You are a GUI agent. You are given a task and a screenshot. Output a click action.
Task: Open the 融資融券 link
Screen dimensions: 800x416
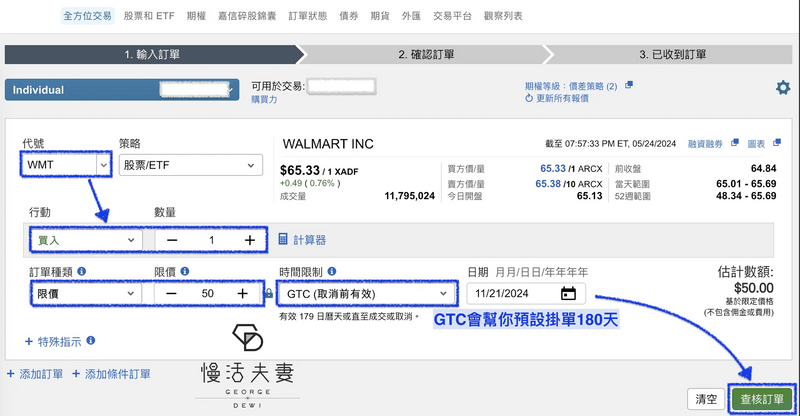[x=705, y=144]
